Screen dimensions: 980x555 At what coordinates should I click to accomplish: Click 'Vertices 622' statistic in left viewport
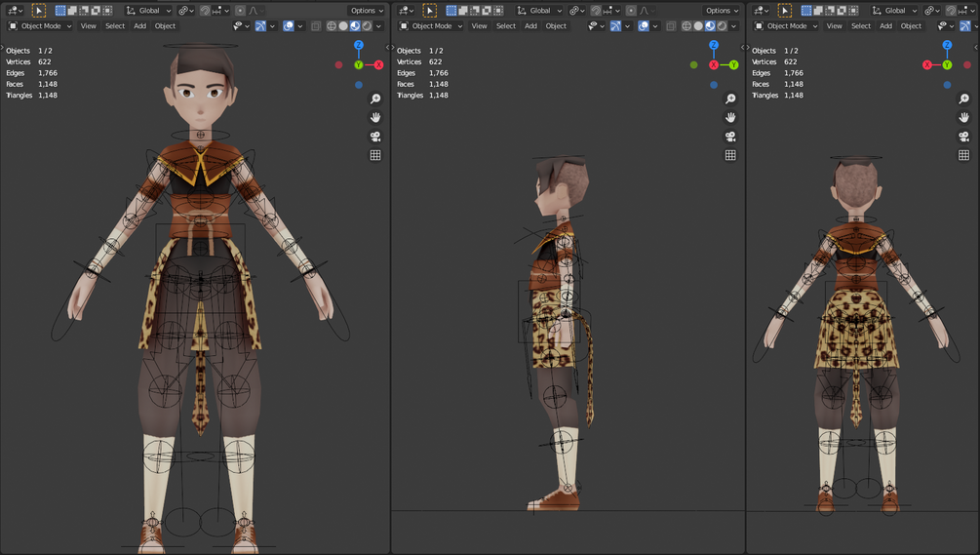tap(28, 61)
